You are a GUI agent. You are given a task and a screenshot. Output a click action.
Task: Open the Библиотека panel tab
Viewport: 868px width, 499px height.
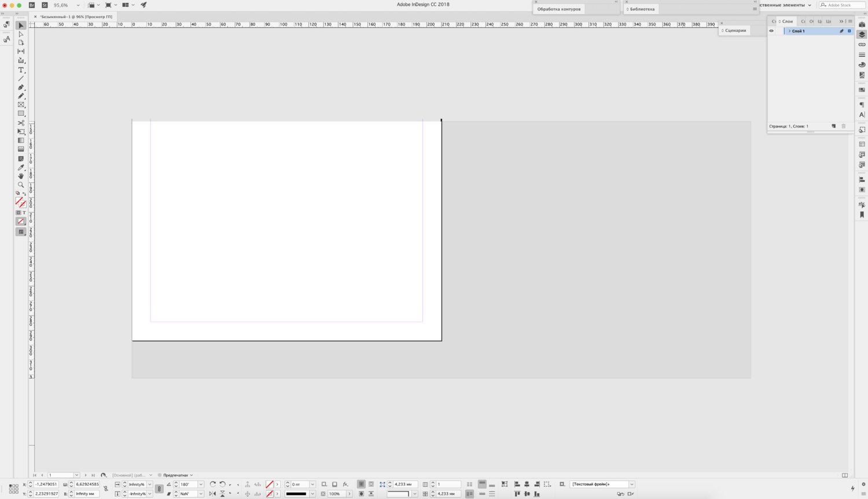click(x=641, y=9)
